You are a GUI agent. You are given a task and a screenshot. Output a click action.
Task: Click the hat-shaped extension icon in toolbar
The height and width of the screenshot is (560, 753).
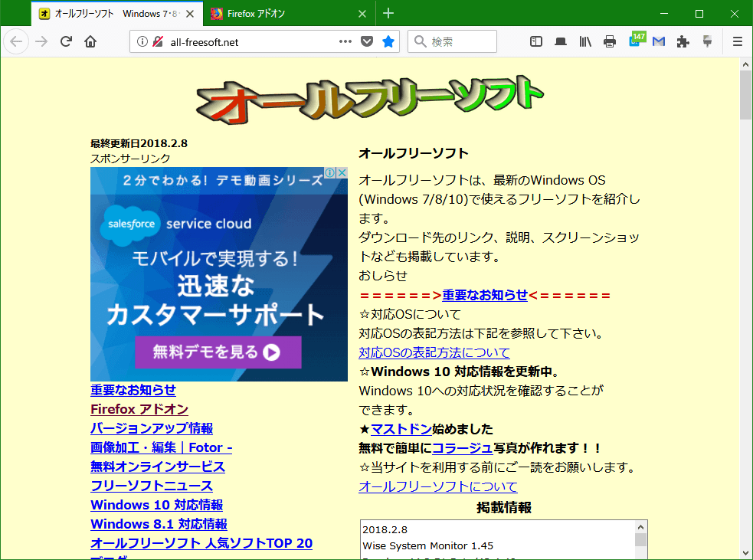[561, 42]
